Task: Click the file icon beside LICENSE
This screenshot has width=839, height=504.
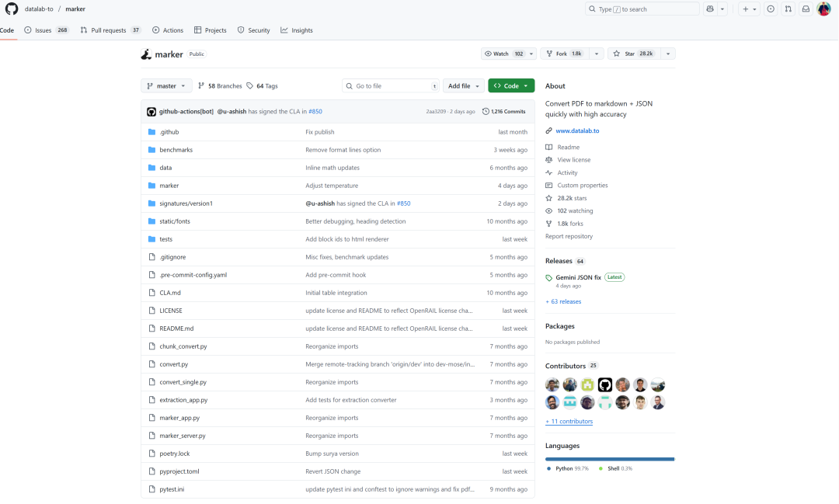Action: click(x=152, y=311)
